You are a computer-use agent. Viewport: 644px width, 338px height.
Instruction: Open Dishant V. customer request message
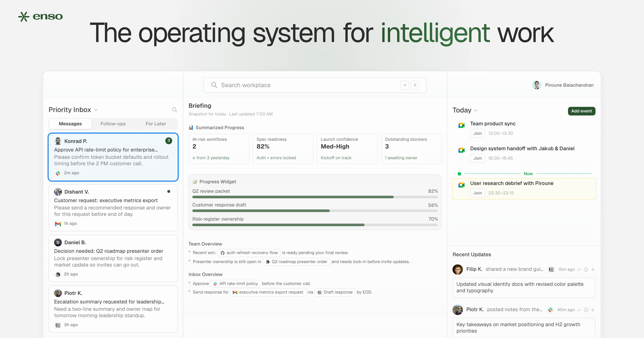[113, 208]
